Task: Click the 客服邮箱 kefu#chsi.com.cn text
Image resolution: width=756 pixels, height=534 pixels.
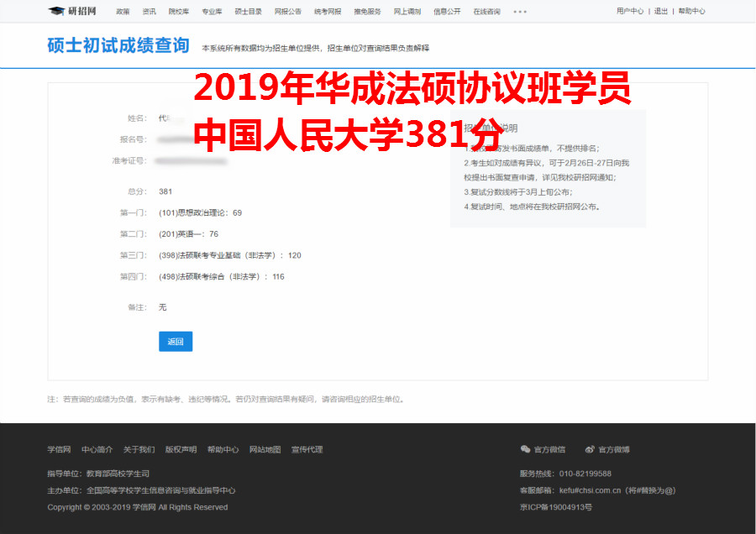Action: point(598,490)
